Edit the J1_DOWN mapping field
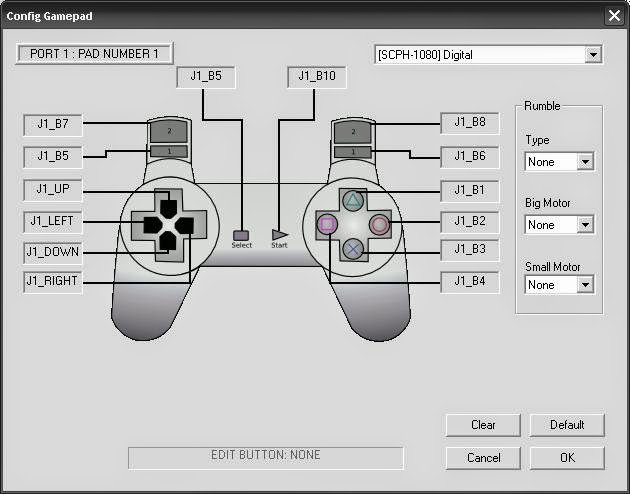 point(53,253)
